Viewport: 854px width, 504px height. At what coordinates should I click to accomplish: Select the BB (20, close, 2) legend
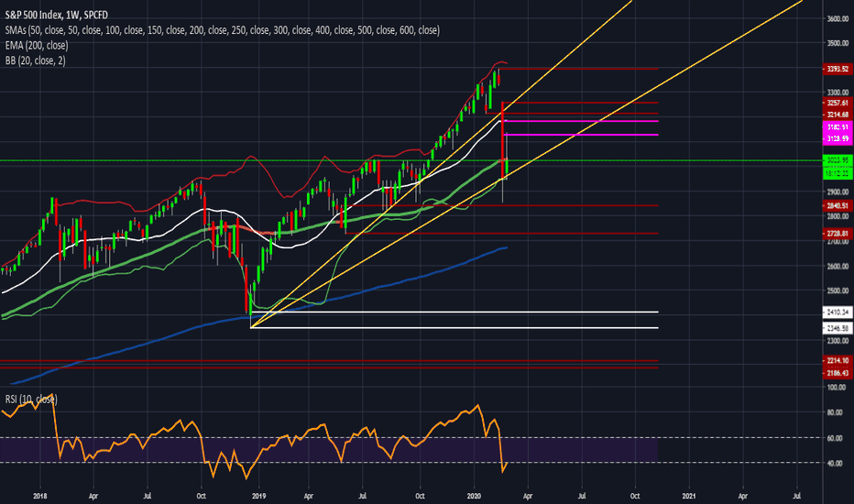36,60
